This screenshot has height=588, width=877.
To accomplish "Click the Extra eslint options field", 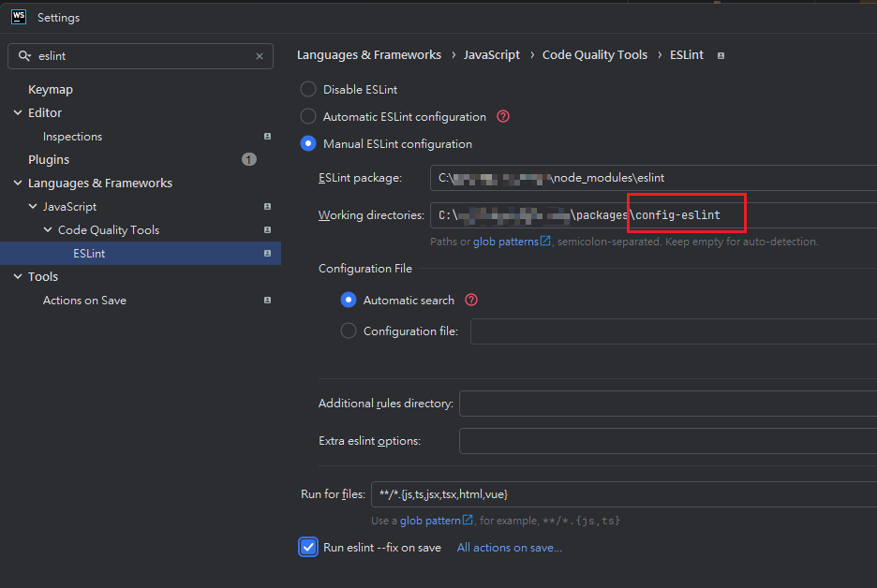I will click(x=668, y=441).
